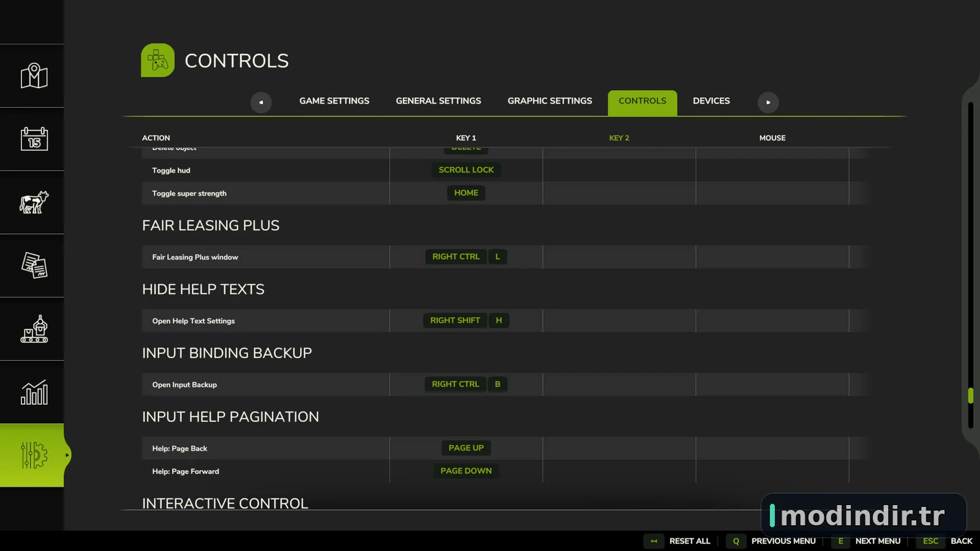Viewport: 980px width, 551px height.
Task: Select the settings sliders gear icon
Action: 34,455
